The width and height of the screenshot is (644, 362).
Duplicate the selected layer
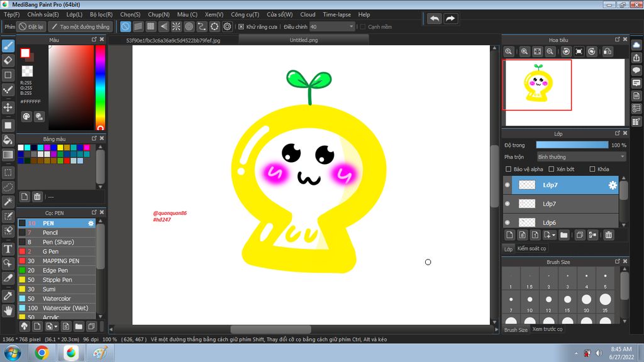[x=579, y=235]
